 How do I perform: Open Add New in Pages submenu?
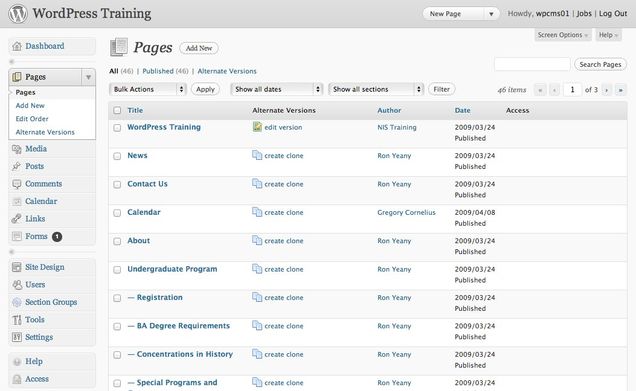30,105
